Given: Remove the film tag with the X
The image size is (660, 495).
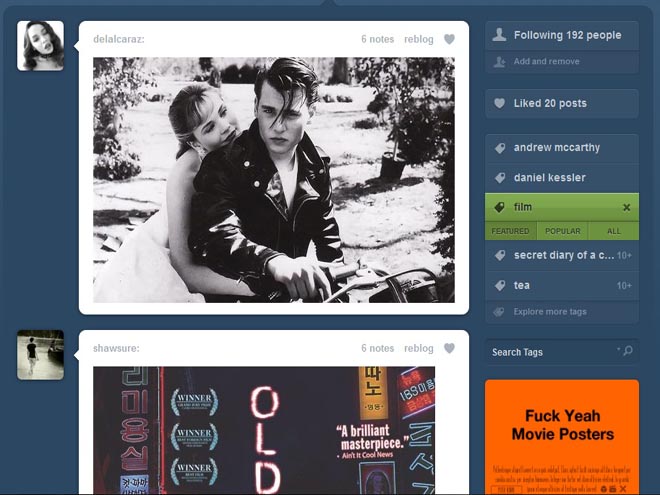Looking at the screenshot, I should 627,207.
